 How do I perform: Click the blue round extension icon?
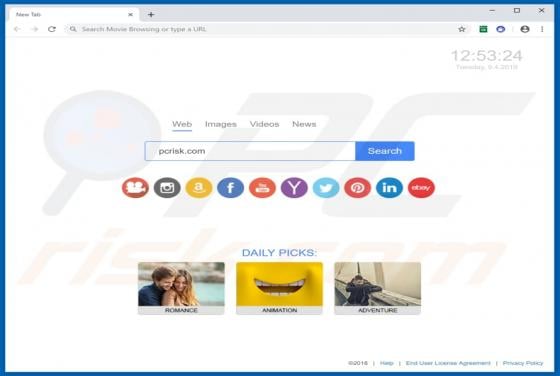(501, 29)
